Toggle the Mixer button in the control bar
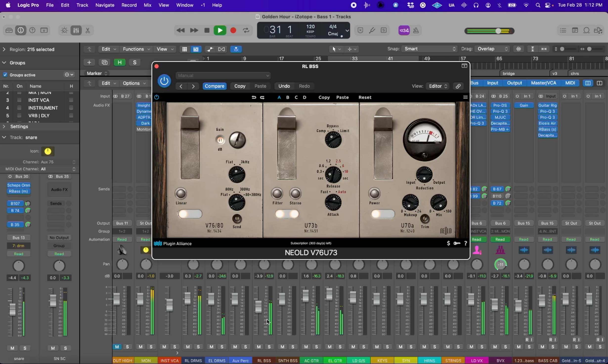608x364 pixels. pos(76,30)
